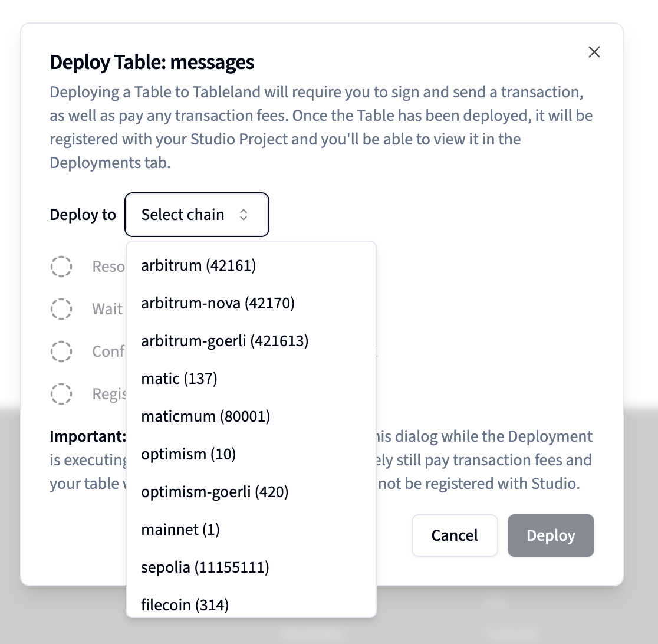Click the fourth dashed step circle icon
This screenshot has height=644, width=658.
(x=61, y=393)
